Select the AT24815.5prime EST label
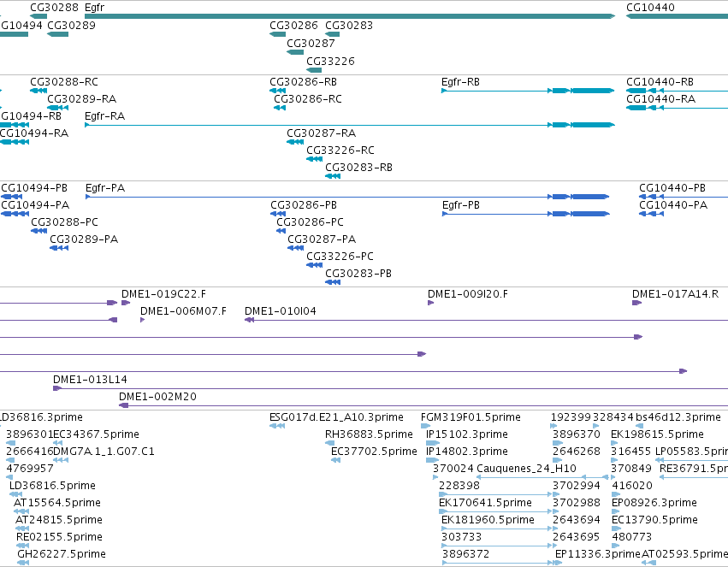 tap(59, 521)
